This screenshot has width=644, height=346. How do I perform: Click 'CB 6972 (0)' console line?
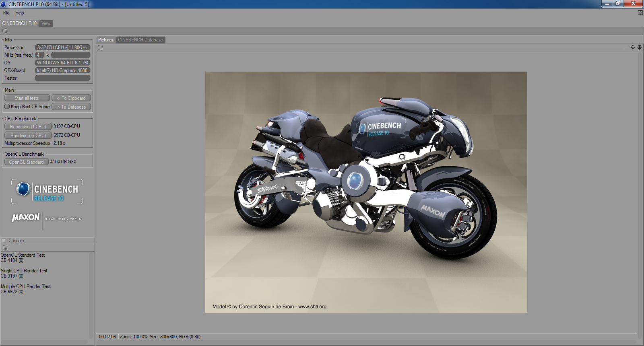(12, 292)
